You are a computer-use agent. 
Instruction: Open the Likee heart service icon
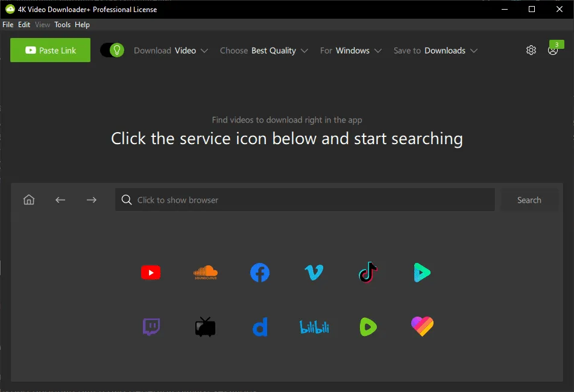pyautogui.click(x=422, y=326)
